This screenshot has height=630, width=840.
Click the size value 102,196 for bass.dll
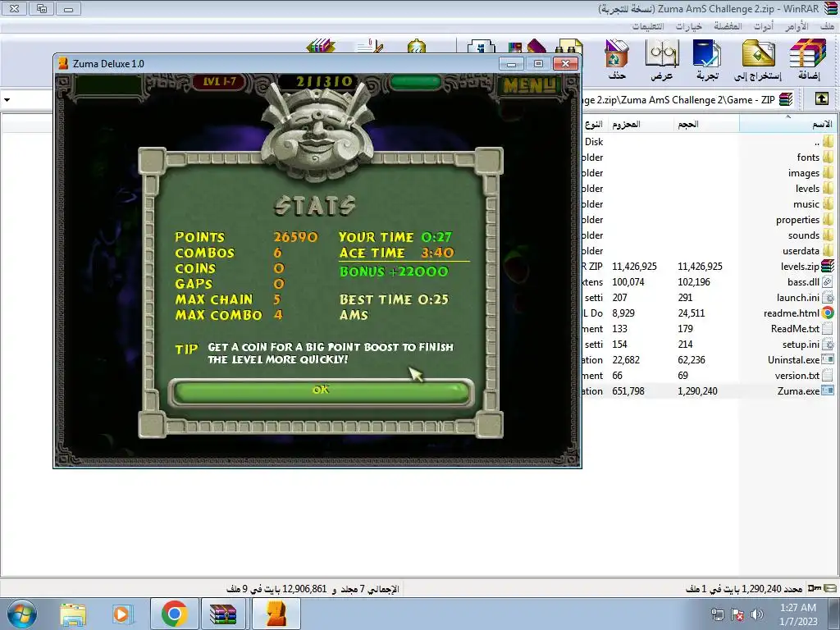(694, 282)
